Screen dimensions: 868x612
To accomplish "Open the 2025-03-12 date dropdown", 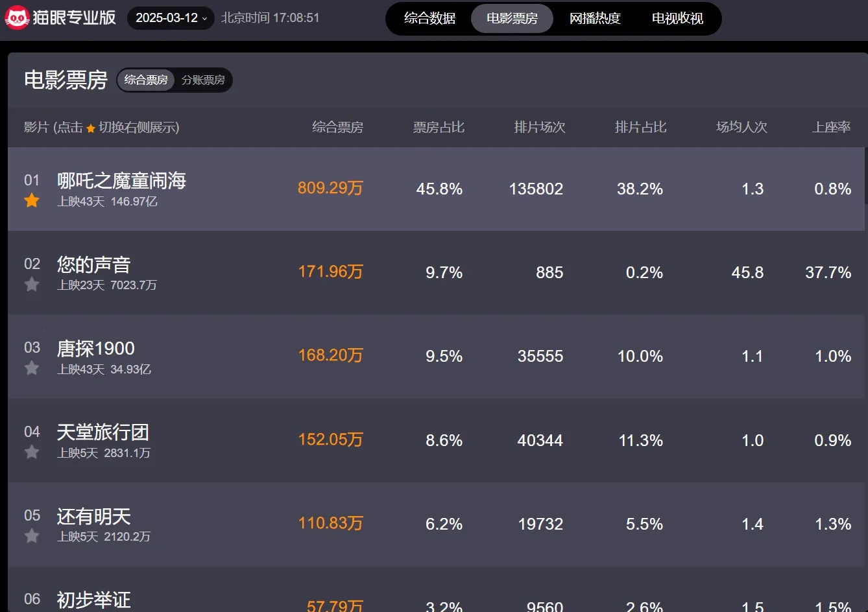I will click(171, 18).
